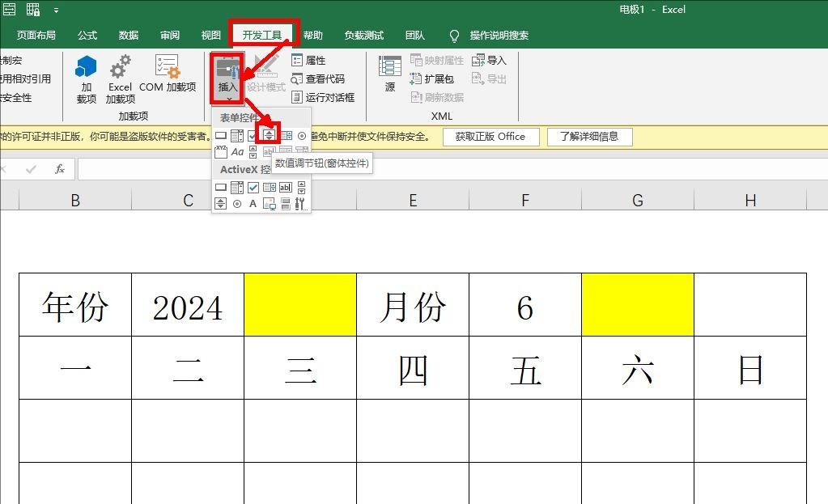Select the ActiveX Text Box control

click(286, 188)
